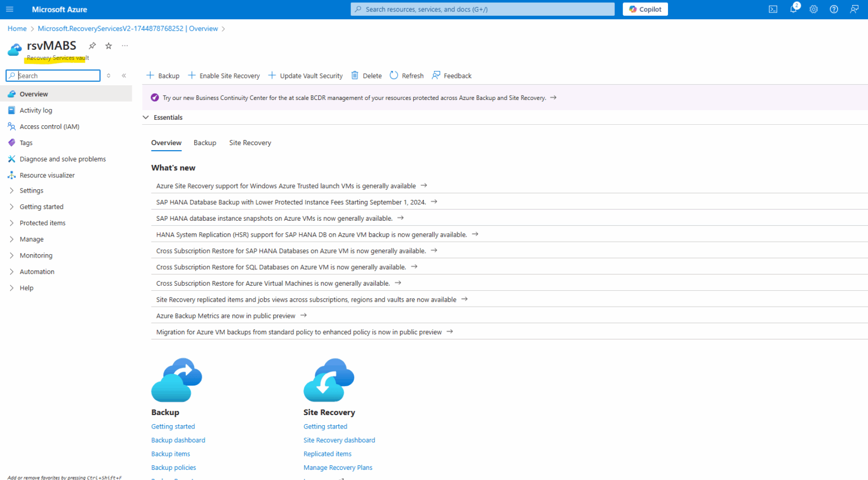
Task: Switch to the Site Recovery tab
Action: click(250, 143)
